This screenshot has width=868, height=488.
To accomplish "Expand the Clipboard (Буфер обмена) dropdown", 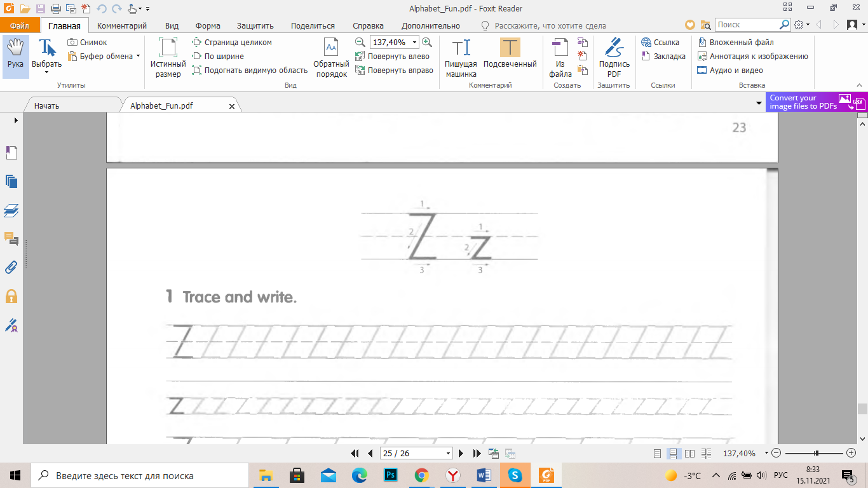I will [138, 57].
